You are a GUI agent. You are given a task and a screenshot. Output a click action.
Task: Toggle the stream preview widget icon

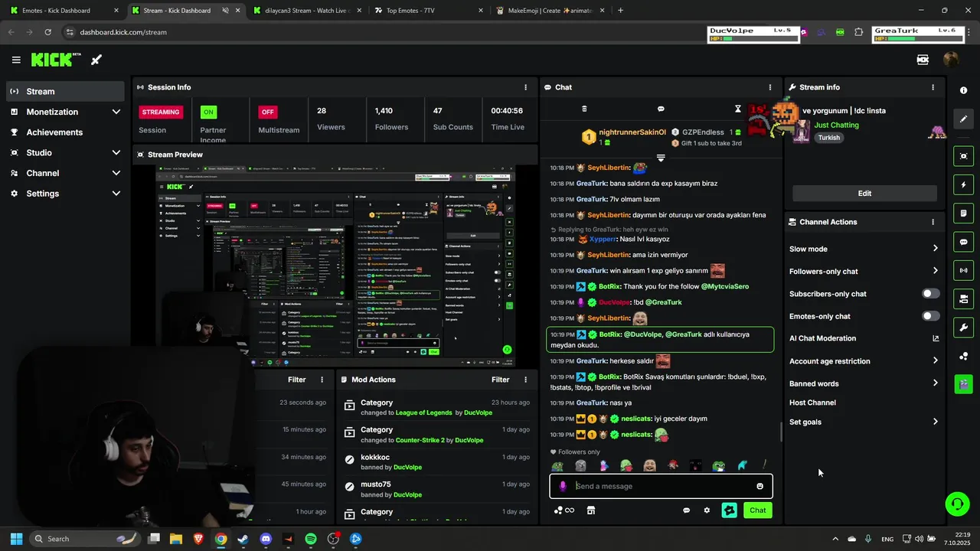[x=963, y=156]
